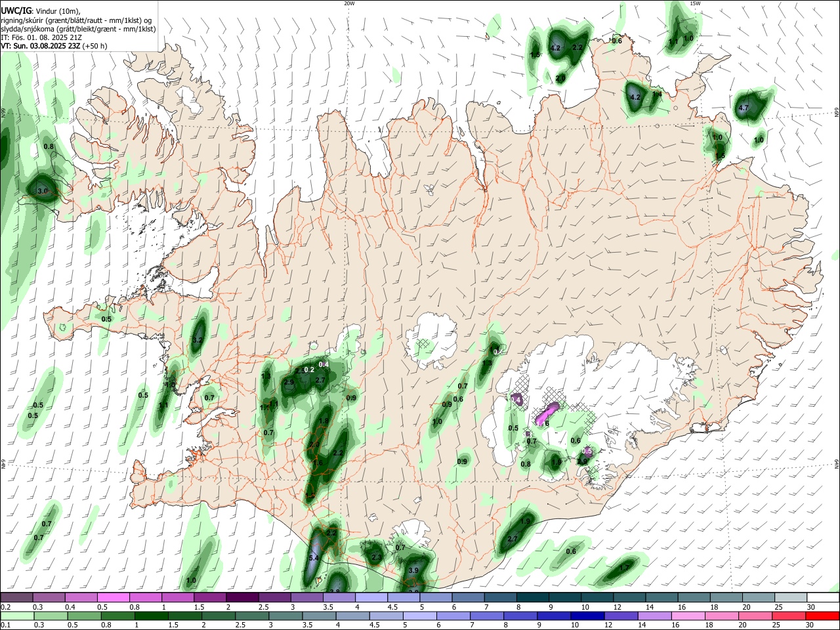Viewport: 840px width, 630px height.
Task: Select the darkest green 1 swatch in the rain legend
Action: point(151,616)
